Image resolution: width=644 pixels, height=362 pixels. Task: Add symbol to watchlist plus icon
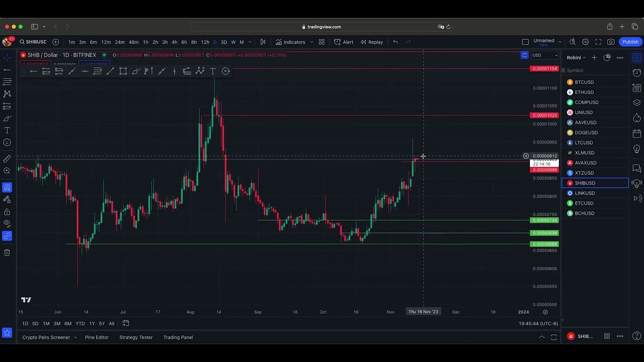point(594,58)
